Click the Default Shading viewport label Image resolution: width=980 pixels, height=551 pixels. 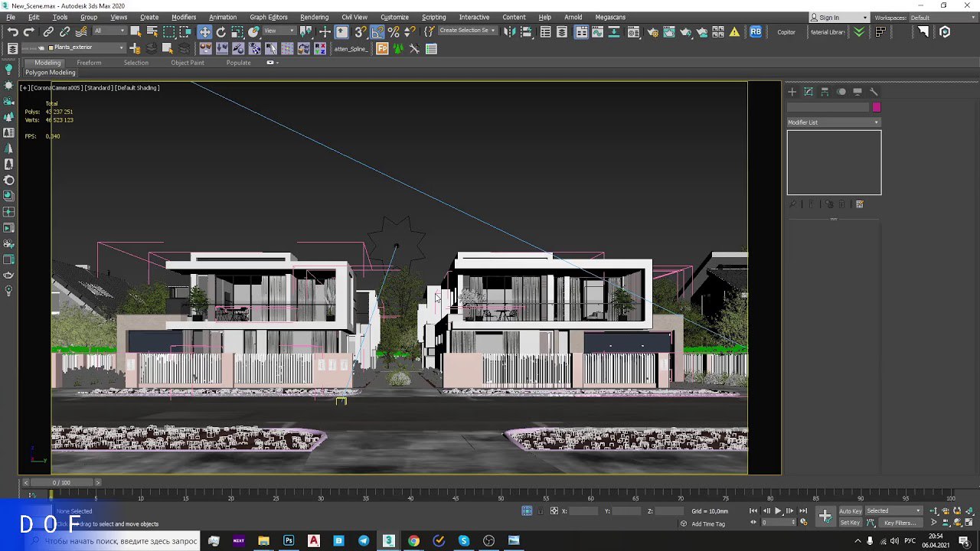click(137, 88)
